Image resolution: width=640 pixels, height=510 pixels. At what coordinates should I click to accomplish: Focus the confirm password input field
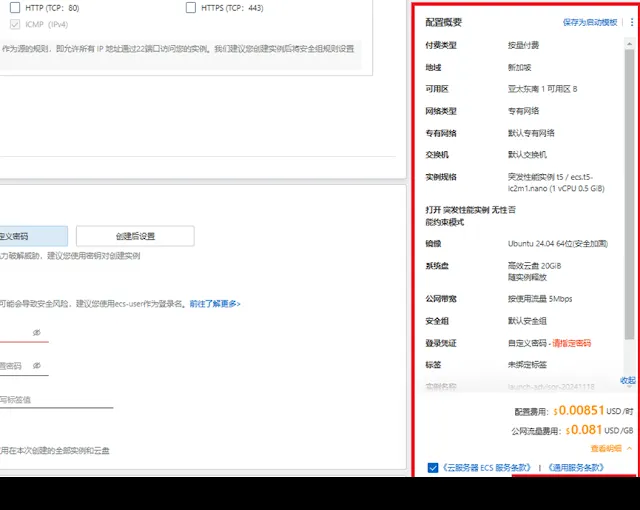pos(24,366)
